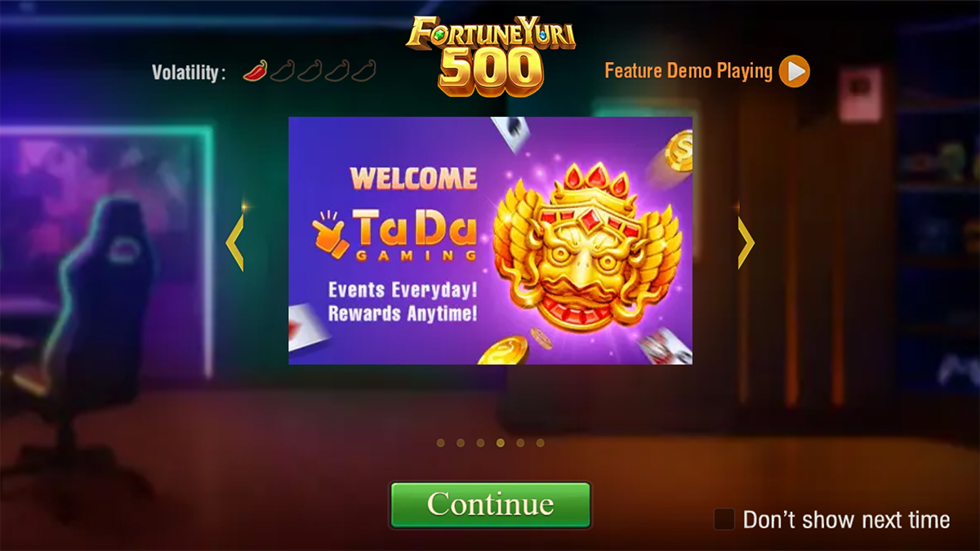Image resolution: width=980 pixels, height=551 pixels.
Task: Click the Feature Demo Playing play icon
Action: point(794,71)
